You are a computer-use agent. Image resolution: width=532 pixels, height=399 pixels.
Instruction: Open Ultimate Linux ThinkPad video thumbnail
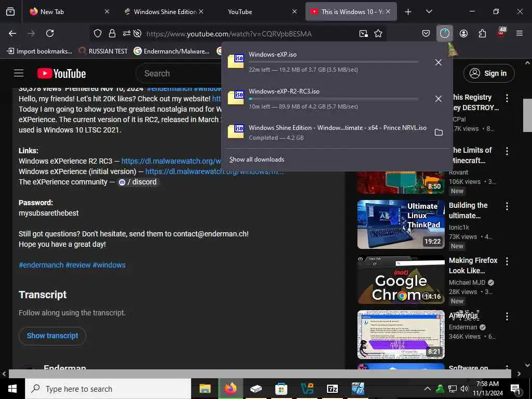point(401,224)
